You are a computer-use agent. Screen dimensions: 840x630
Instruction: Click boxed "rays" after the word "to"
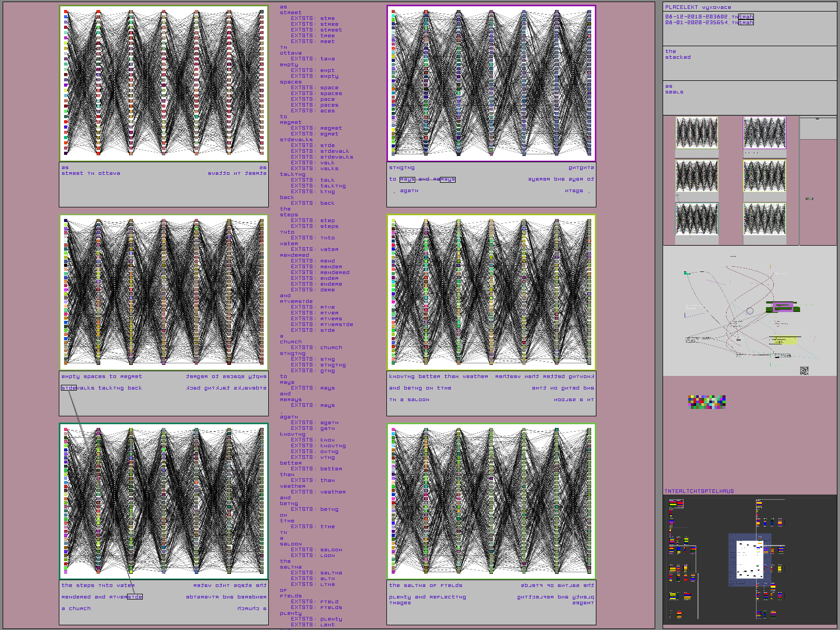pyautogui.click(x=407, y=180)
